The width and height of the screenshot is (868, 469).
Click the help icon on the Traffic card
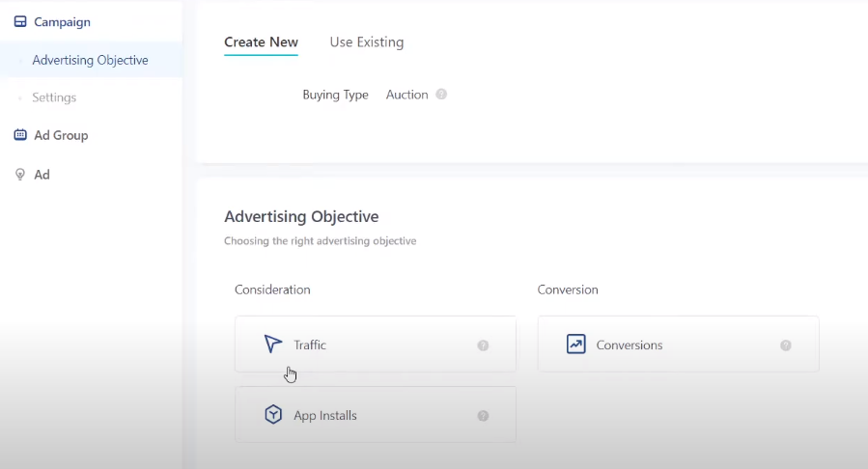[x=483, y=345]
